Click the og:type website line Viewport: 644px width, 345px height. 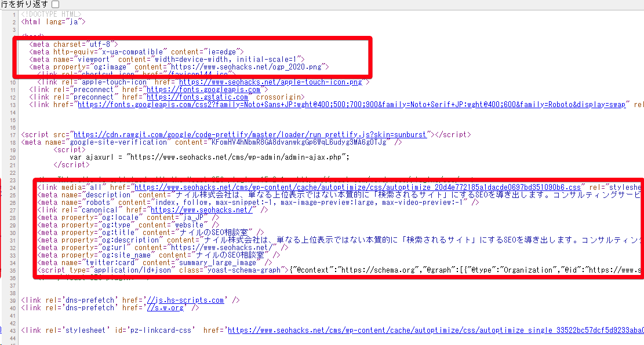tap(128, 225)
